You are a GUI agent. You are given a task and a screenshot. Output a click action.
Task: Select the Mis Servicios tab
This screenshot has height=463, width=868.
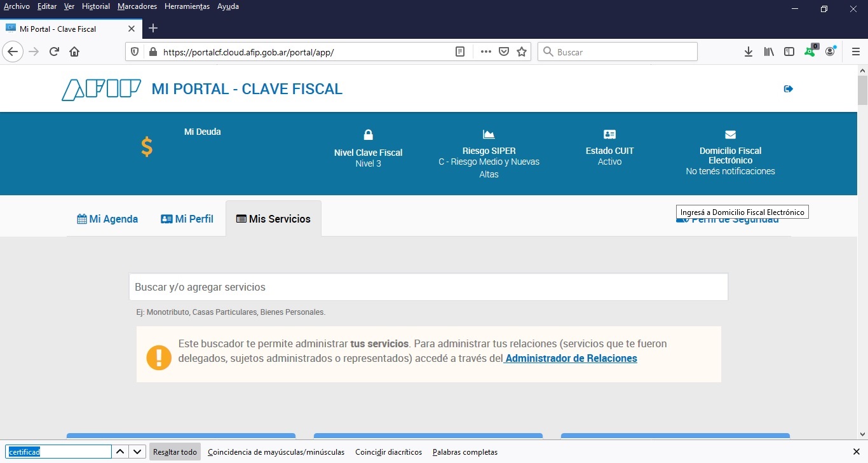tap(273, 219)
